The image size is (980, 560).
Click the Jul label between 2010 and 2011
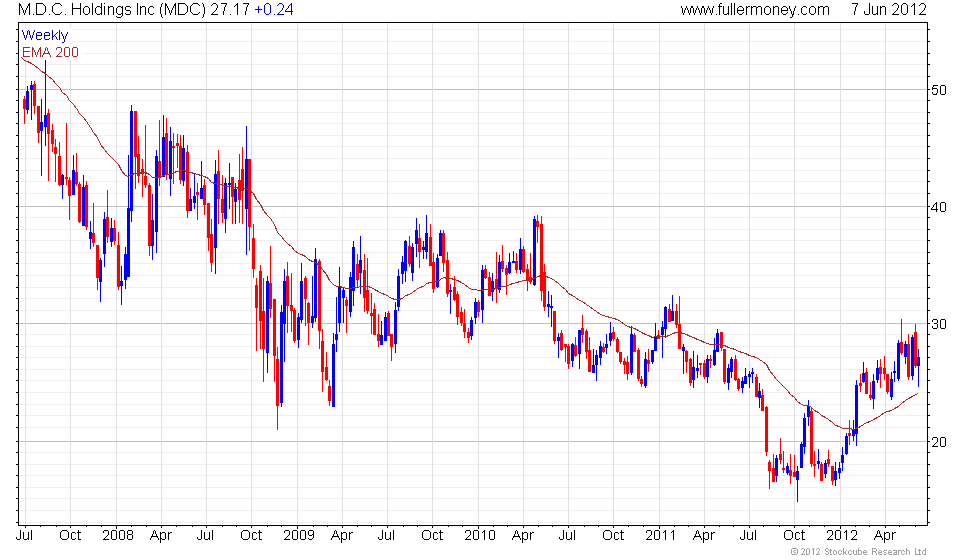tap(568, 536)
